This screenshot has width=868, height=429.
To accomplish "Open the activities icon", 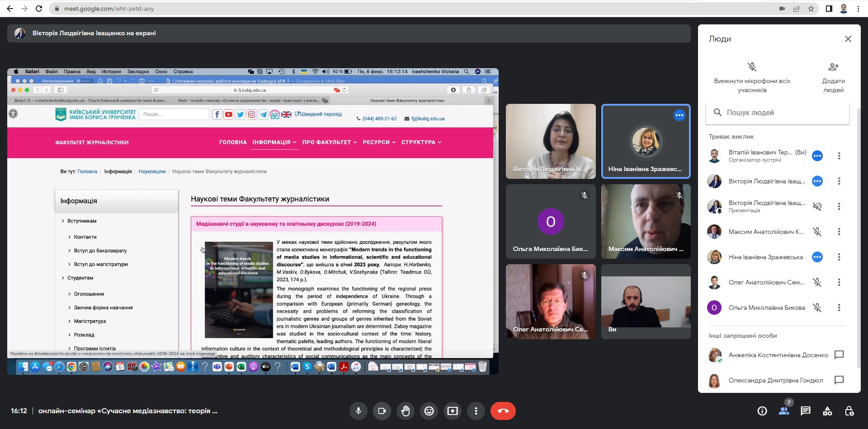I will (827, 411).
